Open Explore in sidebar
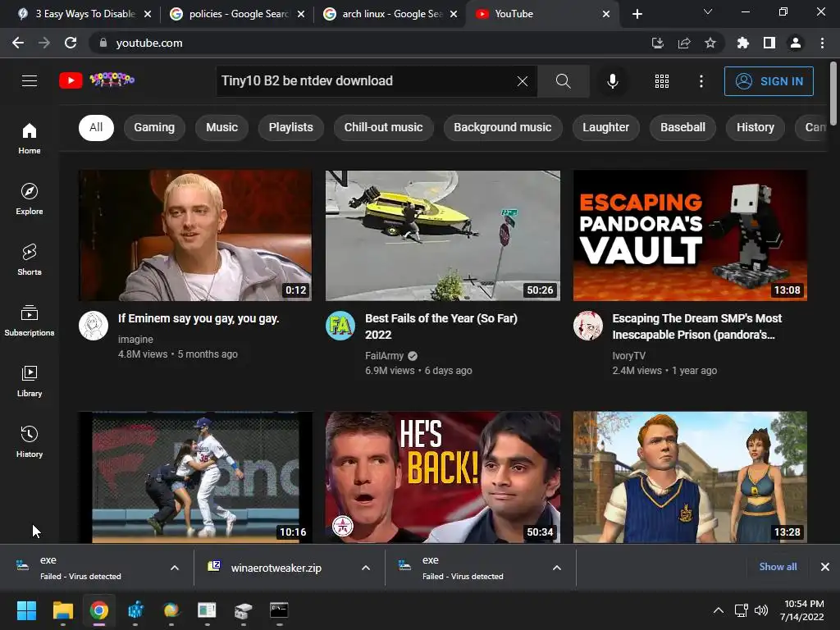Screen dimensions: 840x630 (30, 199)
